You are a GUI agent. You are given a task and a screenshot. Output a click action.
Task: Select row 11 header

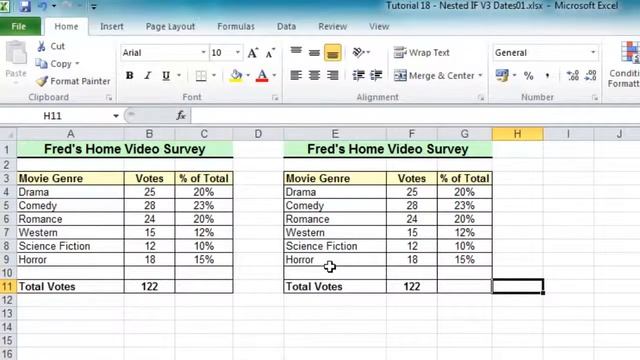tap(7, 287)
